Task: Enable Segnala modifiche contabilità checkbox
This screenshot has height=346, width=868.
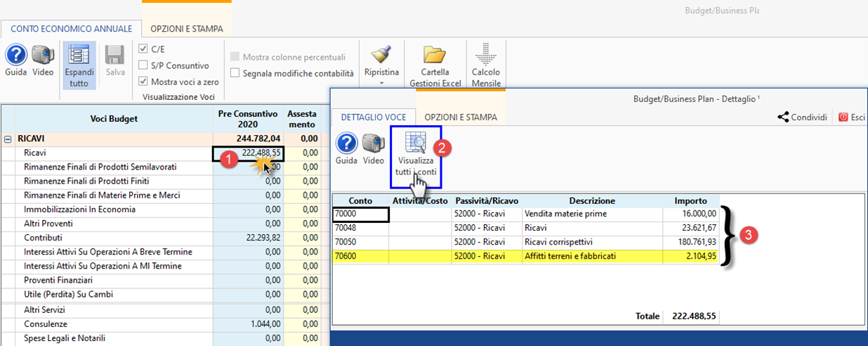Action: (235, 73)
